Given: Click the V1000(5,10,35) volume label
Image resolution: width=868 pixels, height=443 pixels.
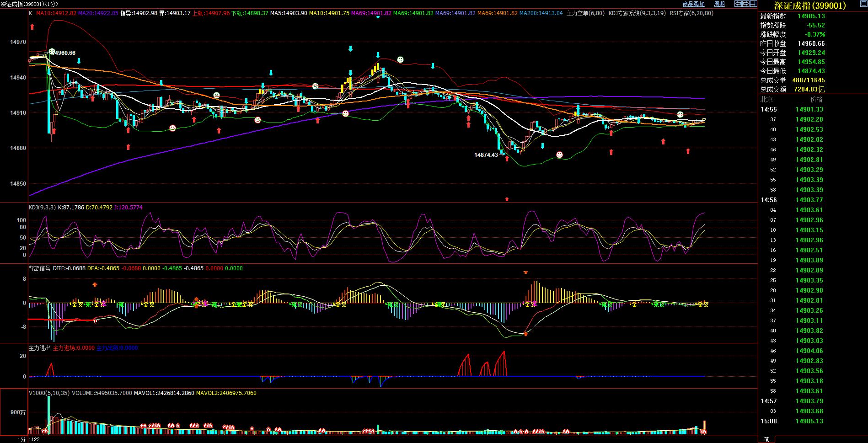Looking at the screenshot, I should [x=49, y=393].
